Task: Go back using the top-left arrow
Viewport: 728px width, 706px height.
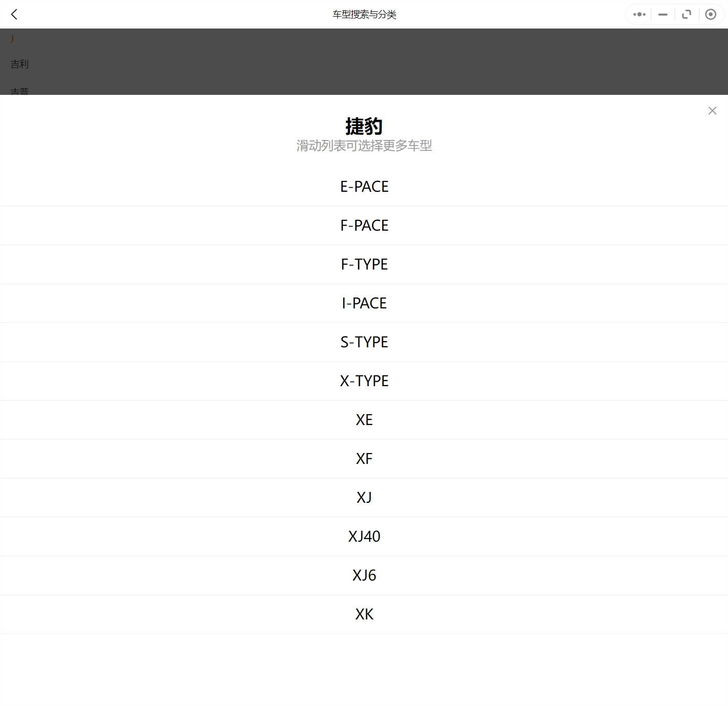Action: 14,15
